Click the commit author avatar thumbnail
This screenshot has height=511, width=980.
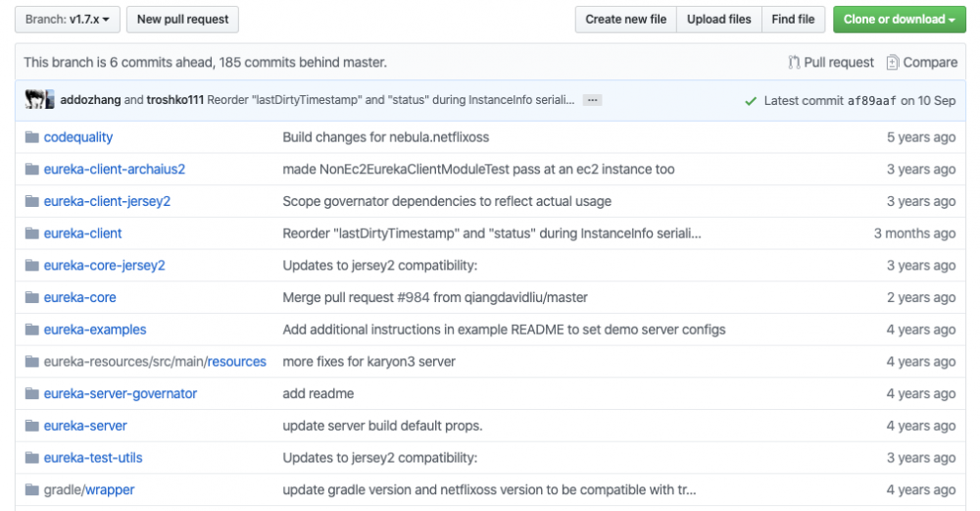[x=39, y=100]
